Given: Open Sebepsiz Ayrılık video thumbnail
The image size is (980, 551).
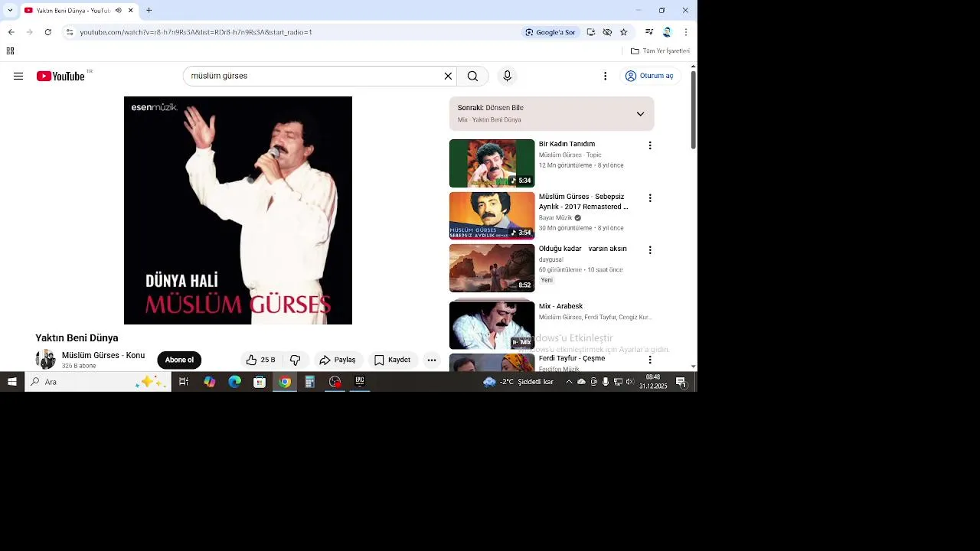Looking at the screenshot, I should (492, 215).
